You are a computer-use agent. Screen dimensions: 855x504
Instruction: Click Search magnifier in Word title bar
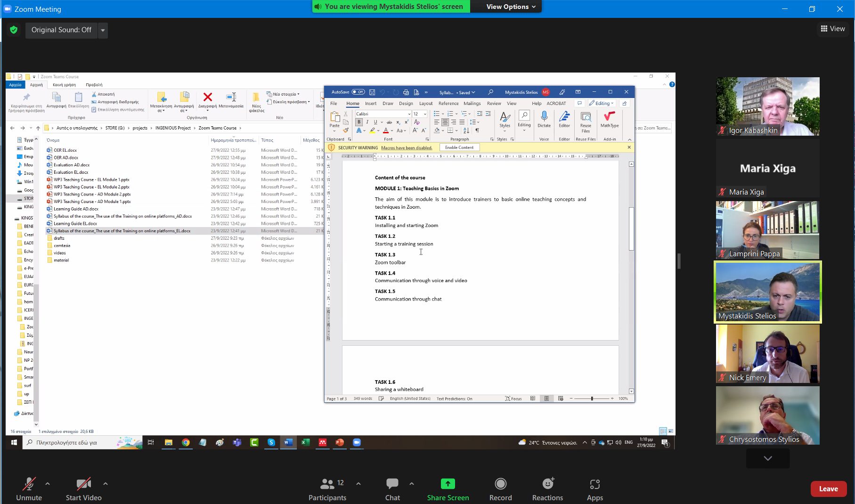click(x=490, y=92)
